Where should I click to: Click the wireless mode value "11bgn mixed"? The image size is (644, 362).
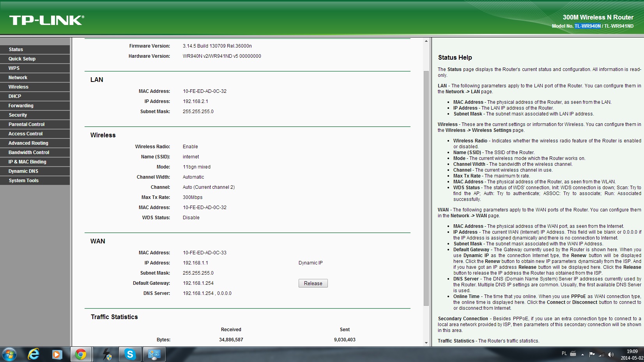[x=196, y=167]
